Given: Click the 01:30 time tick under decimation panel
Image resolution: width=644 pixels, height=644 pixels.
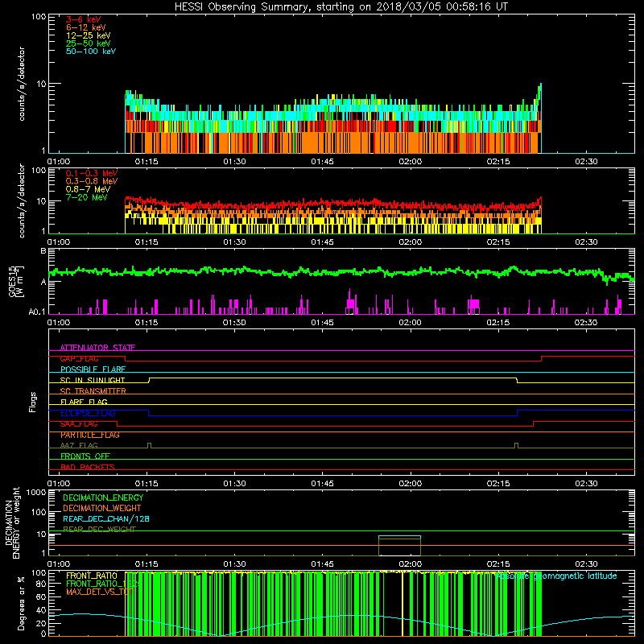Looking at the screenshot, I should pos(234,564).
